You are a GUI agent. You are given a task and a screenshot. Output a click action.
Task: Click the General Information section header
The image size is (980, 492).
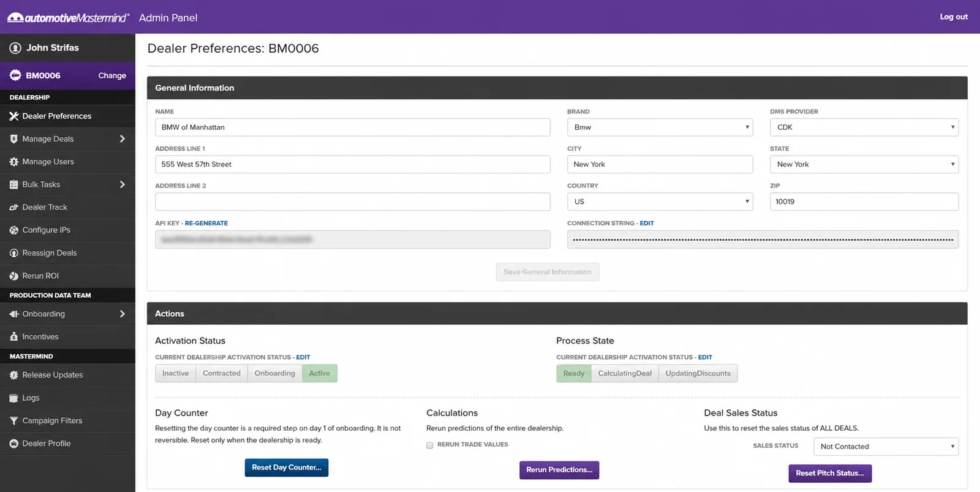coord(557,88)
